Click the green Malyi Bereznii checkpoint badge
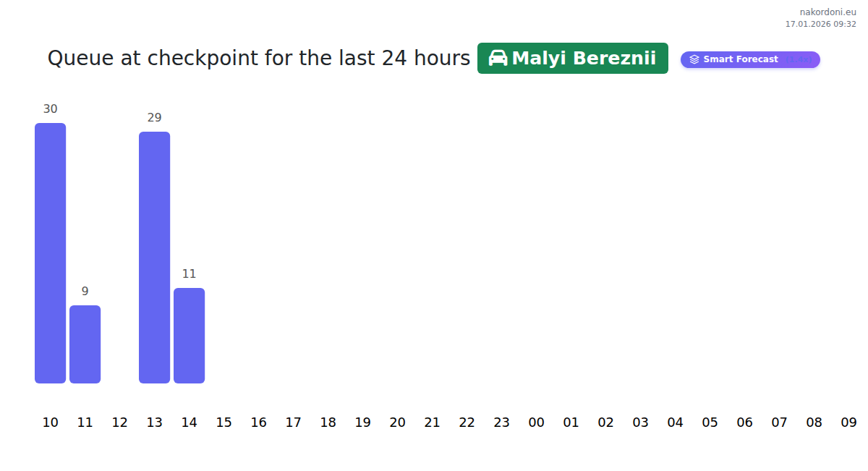 click(572, 58)
